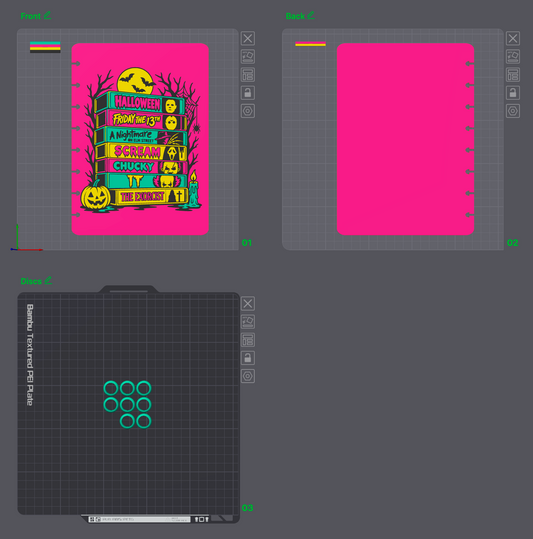The height and width of the screenshot is (539, 533).
Task: Toggle the lock on Front plate
Action: (247, 93)
